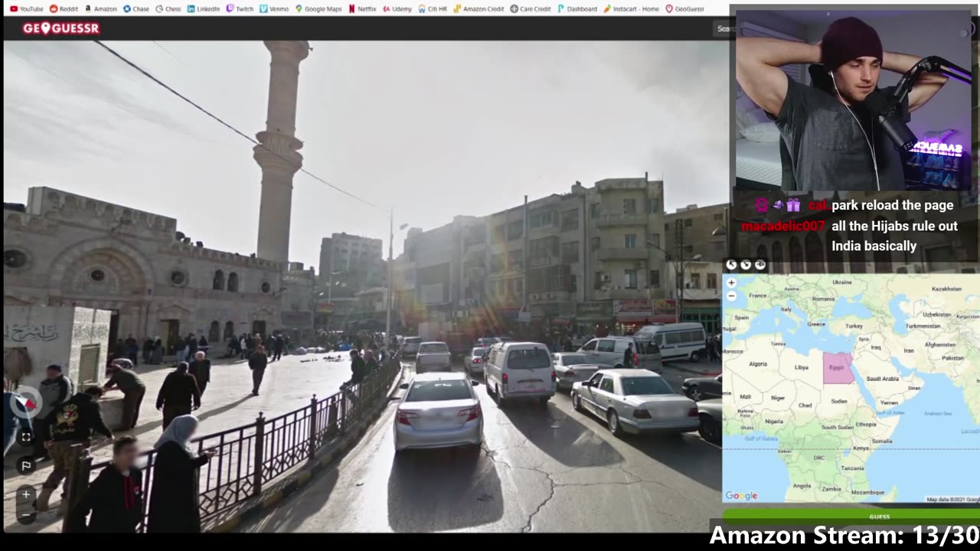The height and width of the screenshot is (551, 980).
Task: Click Ethiopia on the map
Action: (866, 424)
